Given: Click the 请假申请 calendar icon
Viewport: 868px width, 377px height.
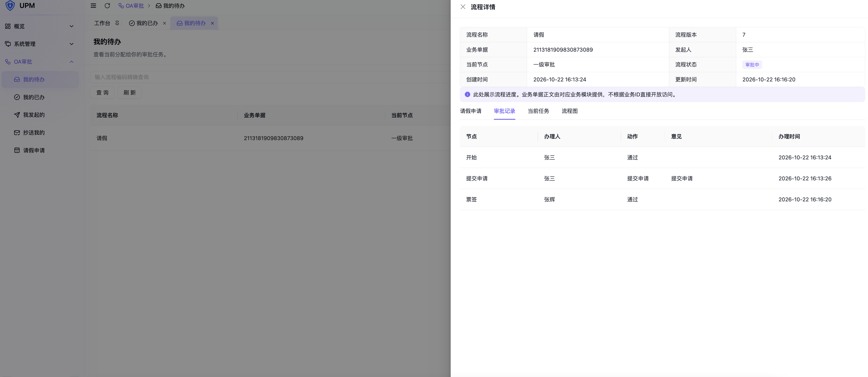Looking at the screenshot, I should point(17,150).
